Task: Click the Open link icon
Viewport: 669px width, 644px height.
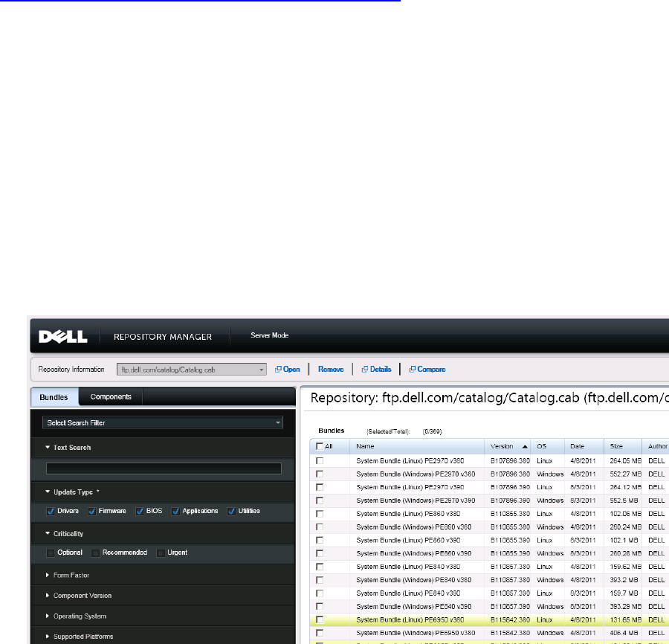Action: pyautogui.click(x=278, y=369)
